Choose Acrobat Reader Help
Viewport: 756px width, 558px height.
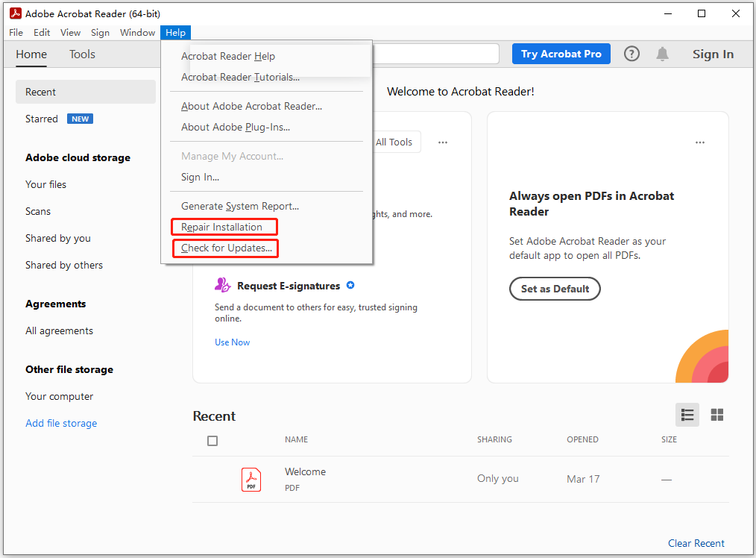228,56
